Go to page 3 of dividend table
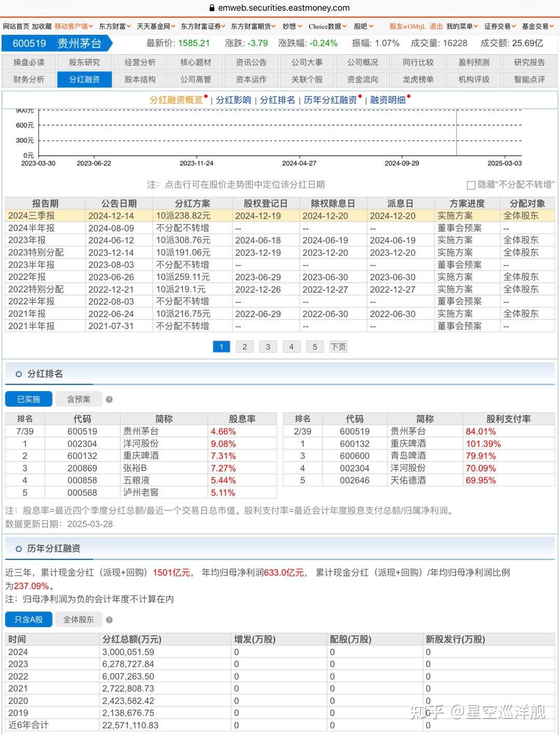This screenshot has height=735, width=560. coord(268,347)
